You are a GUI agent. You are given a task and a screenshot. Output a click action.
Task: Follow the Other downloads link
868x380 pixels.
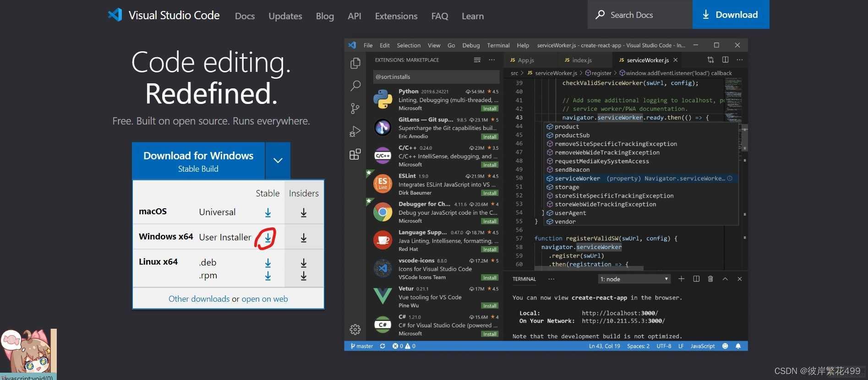199,299
